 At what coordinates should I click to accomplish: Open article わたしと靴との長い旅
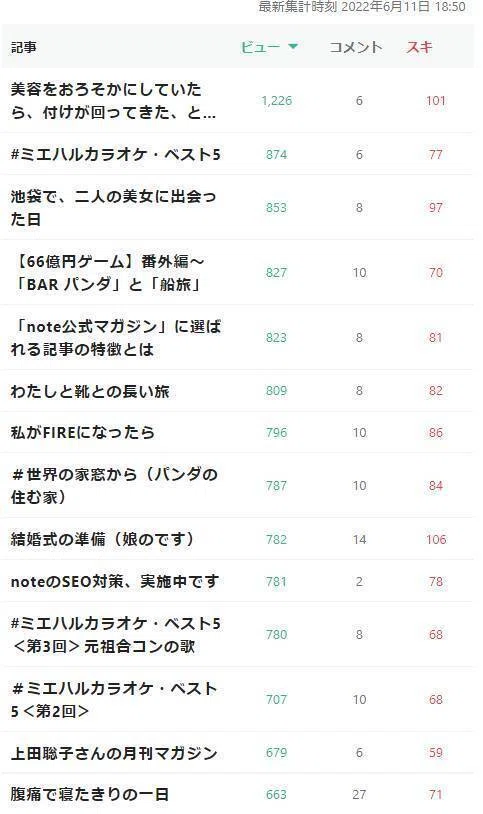[90, 391]
